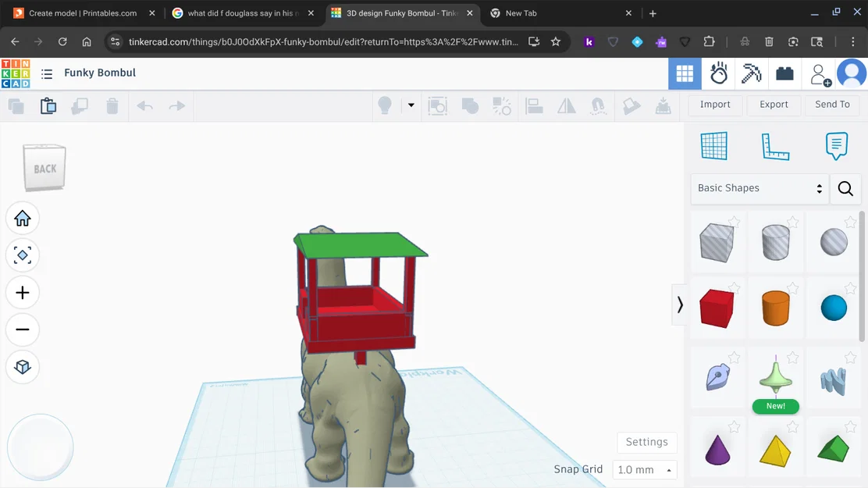Zoom in with the plus icon

23,292
